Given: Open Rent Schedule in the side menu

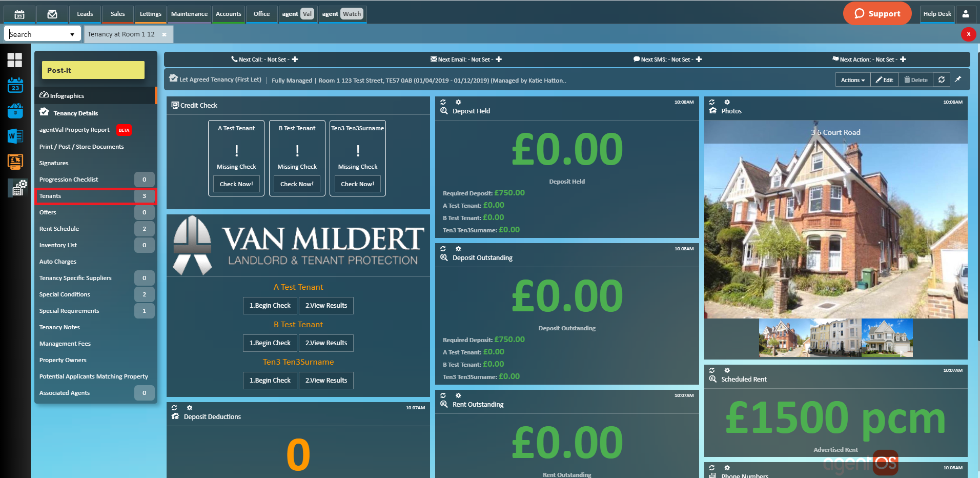Looking at the screenshot, I should point(59,229).
